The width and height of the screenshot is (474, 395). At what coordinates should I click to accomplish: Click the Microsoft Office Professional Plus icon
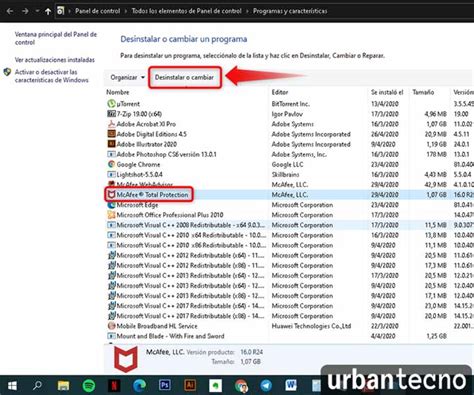pyautogui.click(x=111, y=215)
